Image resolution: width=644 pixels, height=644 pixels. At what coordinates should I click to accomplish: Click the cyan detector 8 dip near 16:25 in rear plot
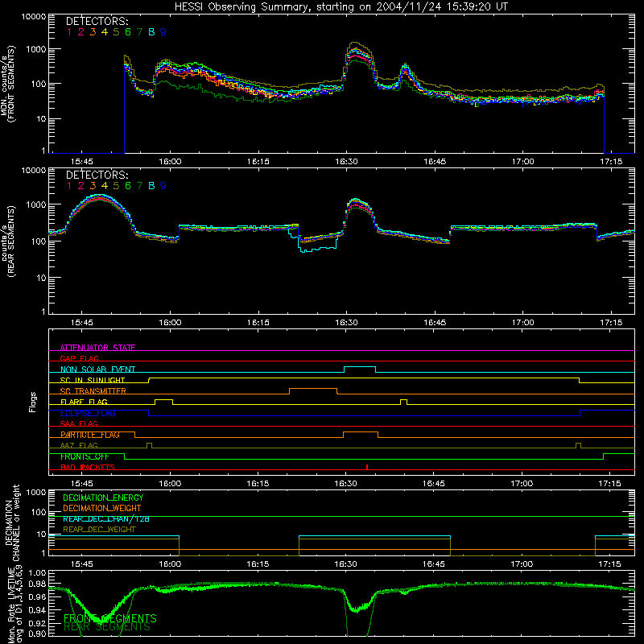coord(317,250)
